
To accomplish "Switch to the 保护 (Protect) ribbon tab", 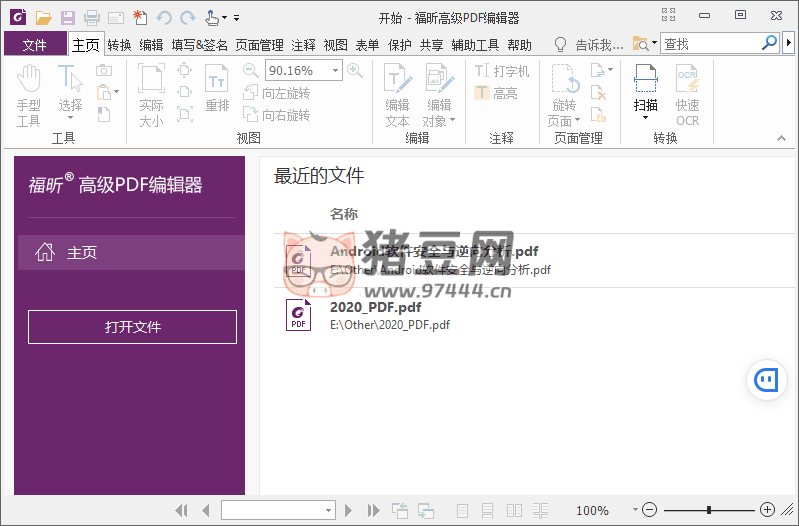I will (399, 44).
